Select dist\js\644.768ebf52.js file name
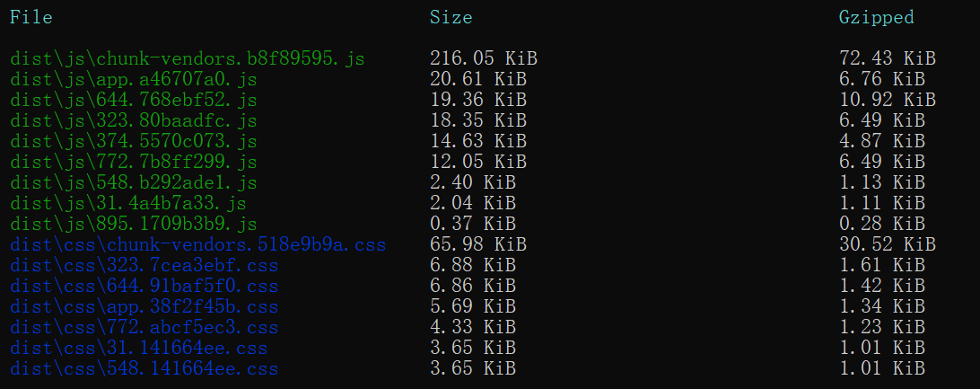This screenshot has width=980, height=389. coord(133,100)
